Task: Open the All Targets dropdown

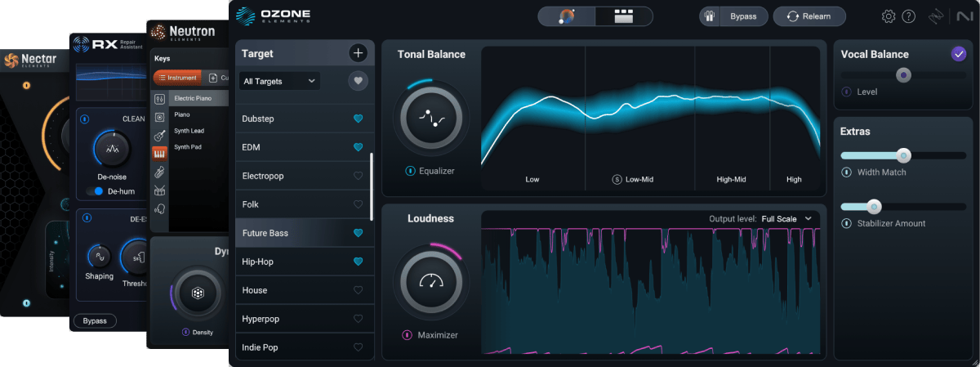Action: point(280,81)
